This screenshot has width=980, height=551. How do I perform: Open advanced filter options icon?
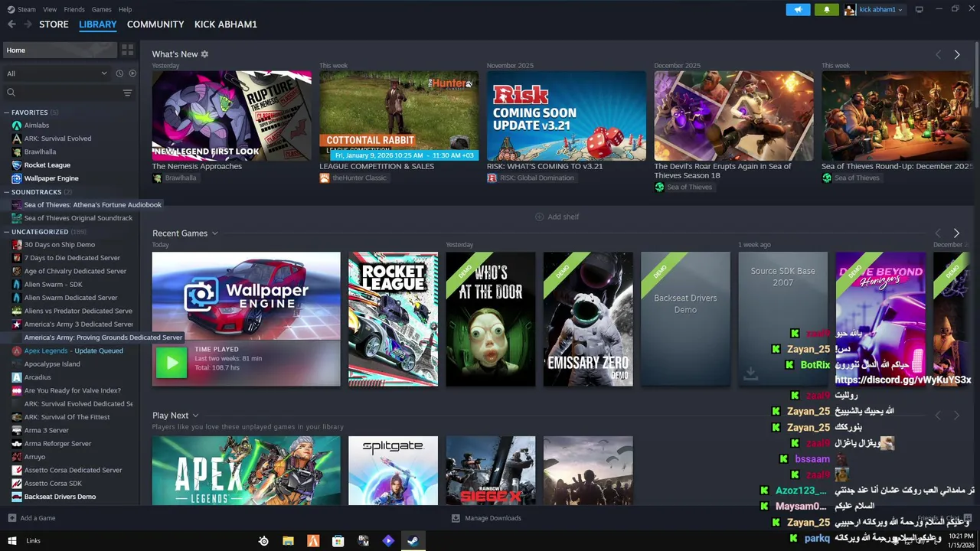tap(127, 93)
